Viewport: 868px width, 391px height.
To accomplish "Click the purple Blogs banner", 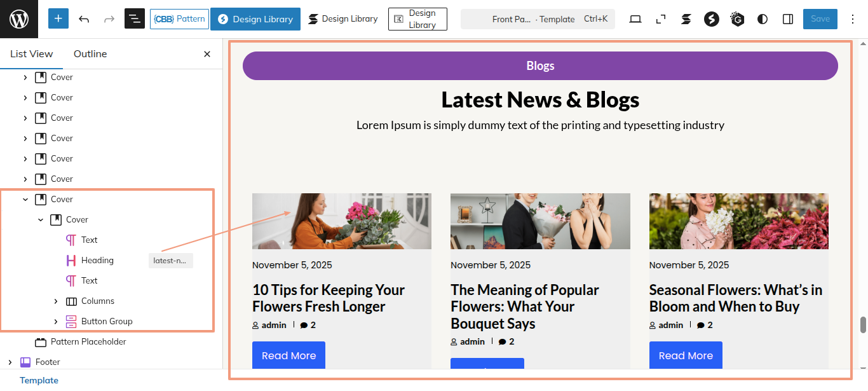I will pos(540,65).
